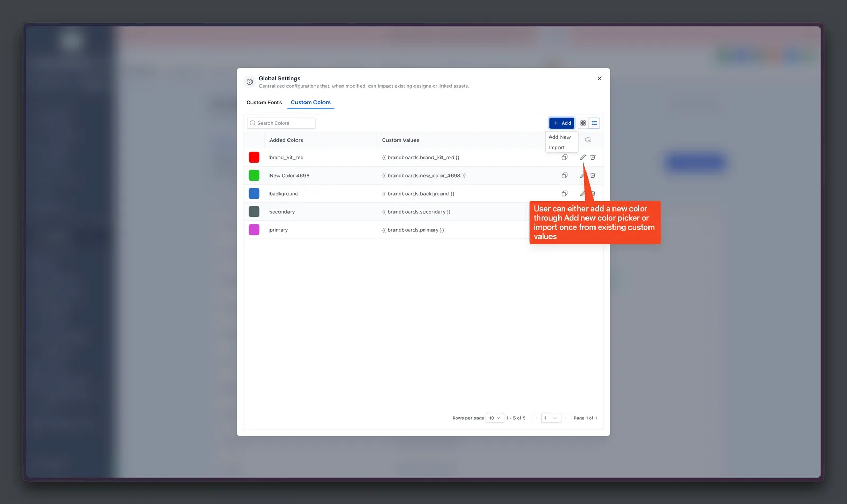This screenshot has height=504, width=847.
Task: Click into the Search Colors field
Action: pos(281,123)
